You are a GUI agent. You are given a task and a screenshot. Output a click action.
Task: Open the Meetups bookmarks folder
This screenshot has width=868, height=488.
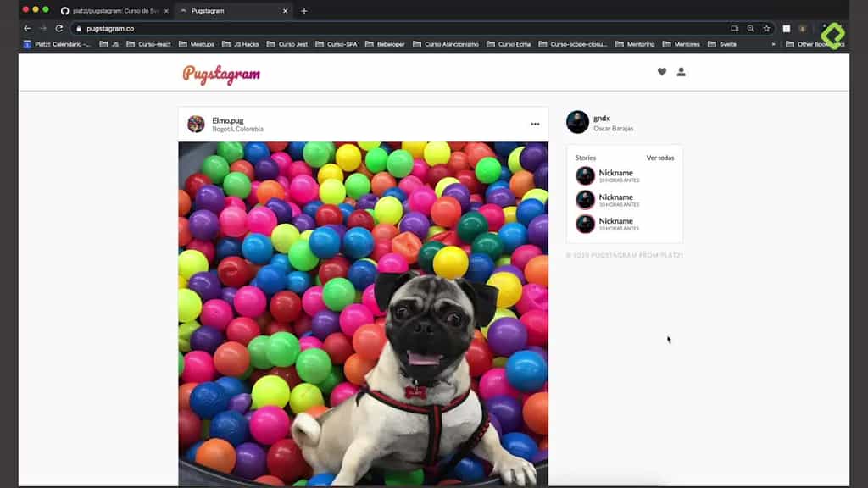[197, 44]
